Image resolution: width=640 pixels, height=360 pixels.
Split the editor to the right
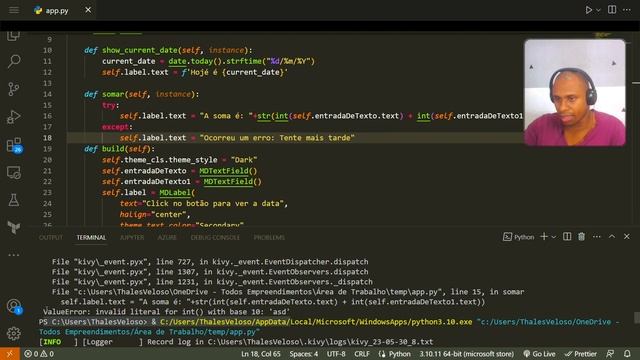click(612, 10)
